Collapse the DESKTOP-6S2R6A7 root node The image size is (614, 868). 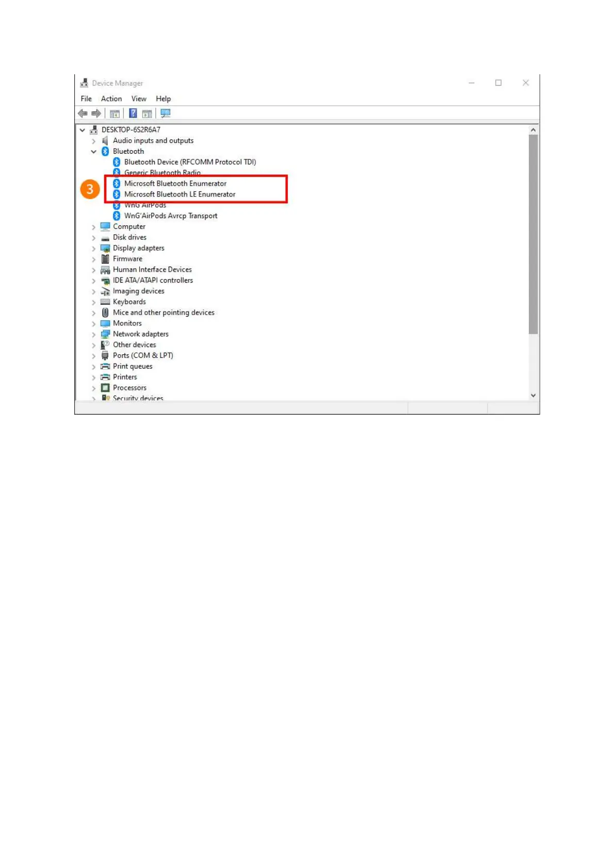[82, 130]
